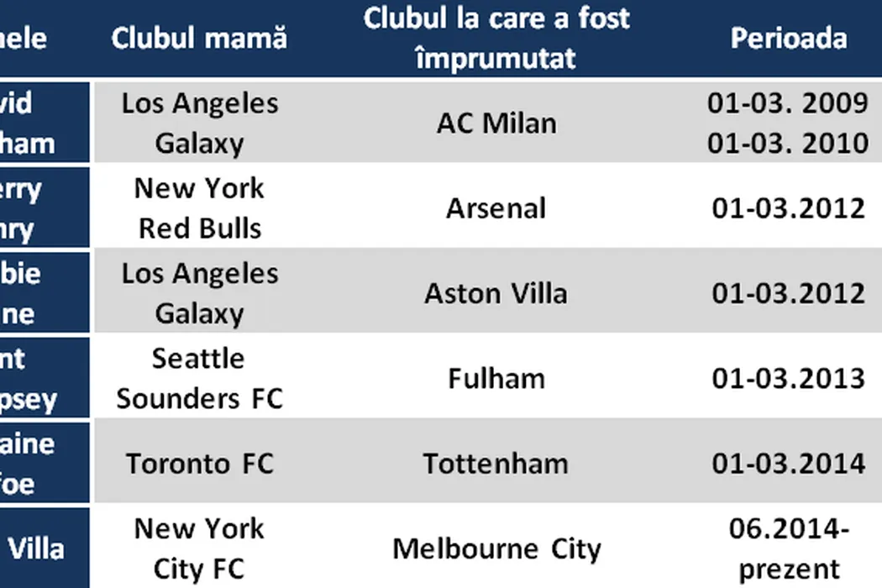Image resolution: width=882 pixels, height=588 pixels.
Task: Click the Arsenal cell
Action: click(x=496, y=207)
